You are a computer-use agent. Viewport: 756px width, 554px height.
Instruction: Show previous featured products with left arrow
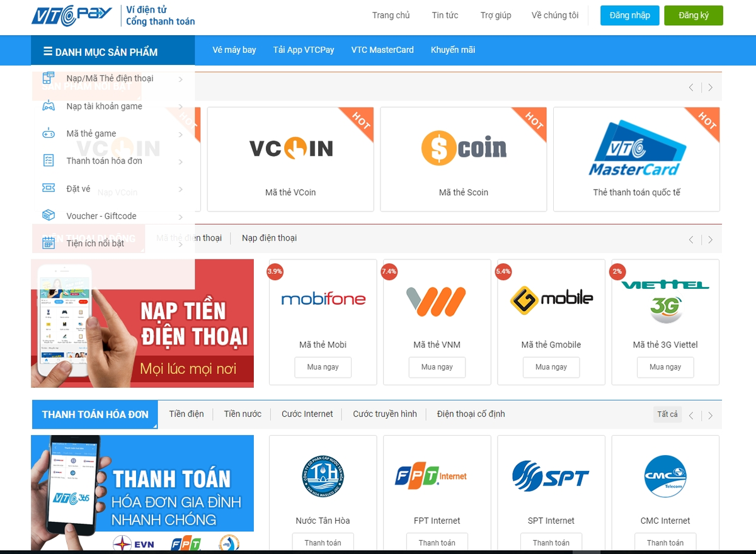coord(691,88)
